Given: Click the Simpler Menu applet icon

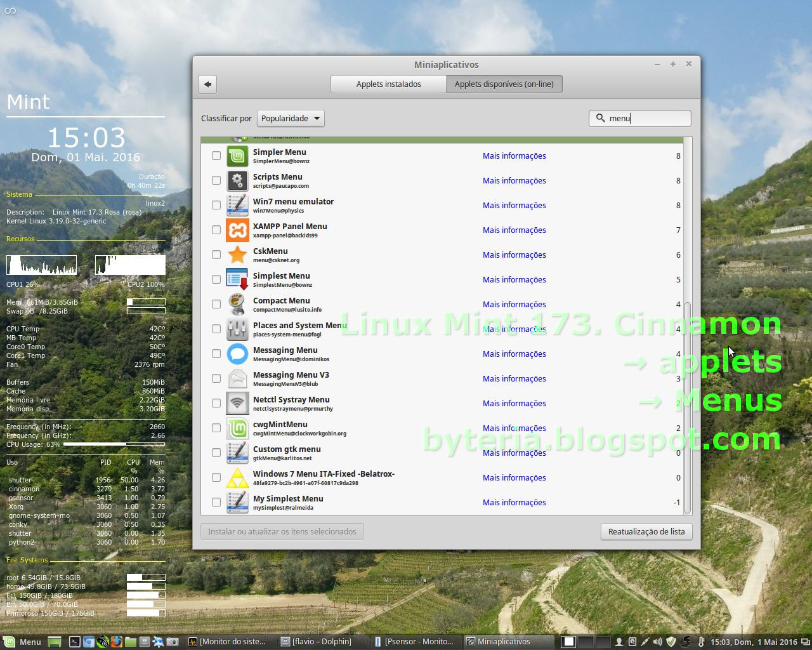Looking at the screenshot, I should pyautogui.click(x=237, y=156).
